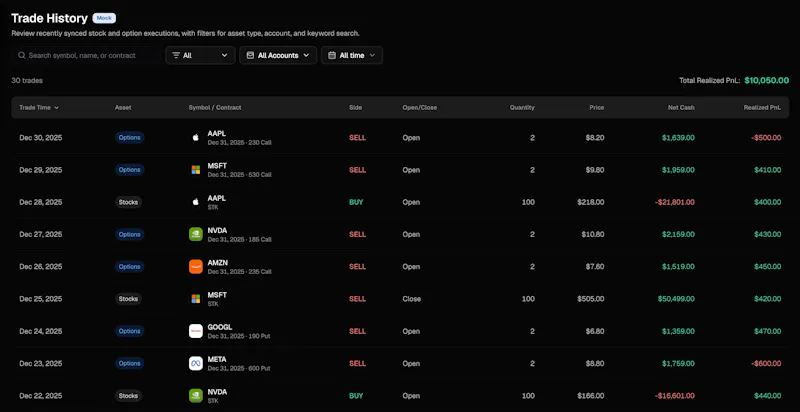800x412 pixels.
Task: Click the Open/Close column header
Action: 419,108
